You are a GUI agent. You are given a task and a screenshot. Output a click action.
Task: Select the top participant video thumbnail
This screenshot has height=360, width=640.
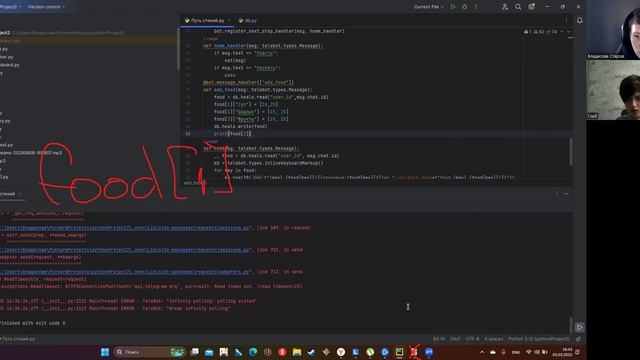tap(613, 30)
